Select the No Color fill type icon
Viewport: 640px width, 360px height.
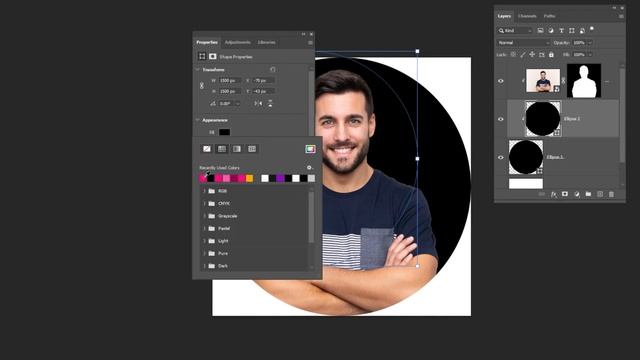(207, 149)
